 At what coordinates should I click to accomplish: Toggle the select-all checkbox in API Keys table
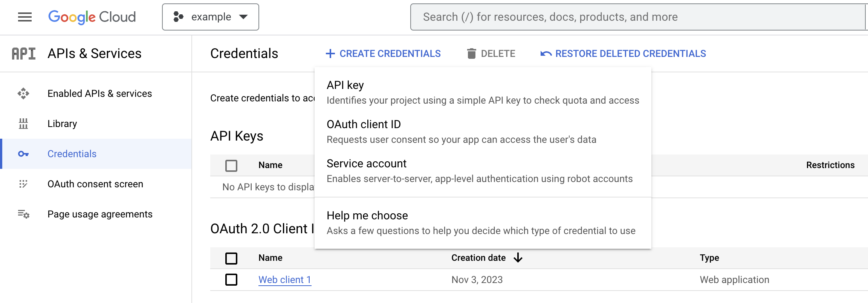231,165
